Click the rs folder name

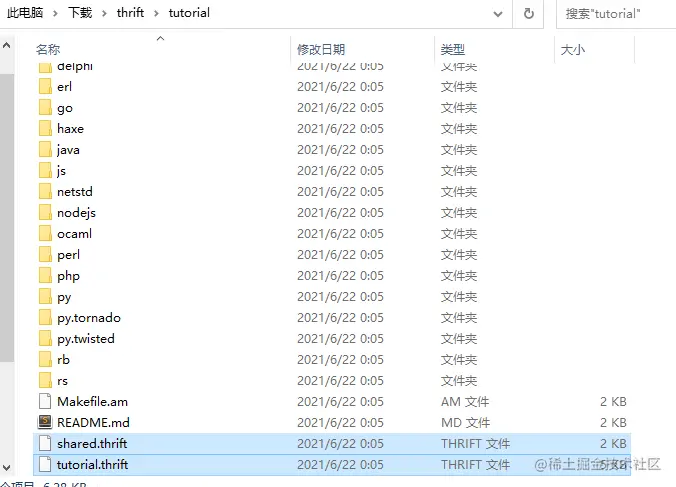(x=62, y=381)
